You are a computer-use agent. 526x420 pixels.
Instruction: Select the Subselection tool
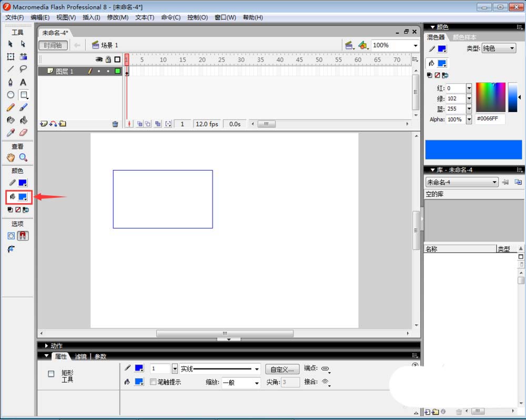pos(23,44)
